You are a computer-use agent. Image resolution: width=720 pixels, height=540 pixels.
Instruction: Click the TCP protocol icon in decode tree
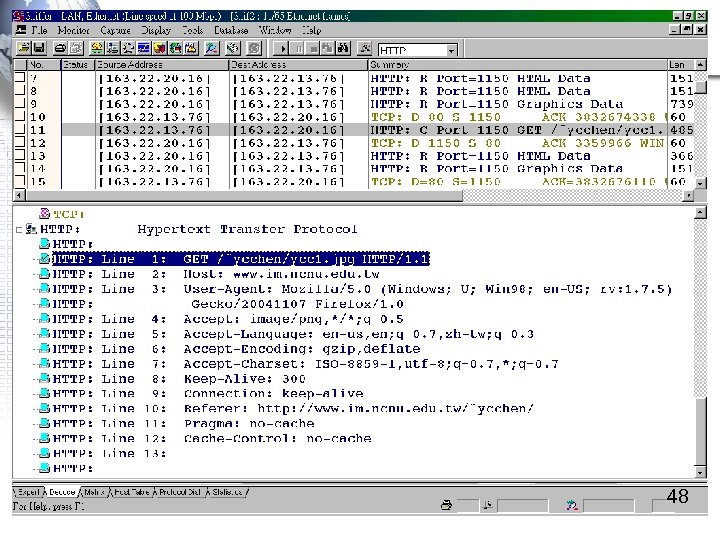(43, 214)
